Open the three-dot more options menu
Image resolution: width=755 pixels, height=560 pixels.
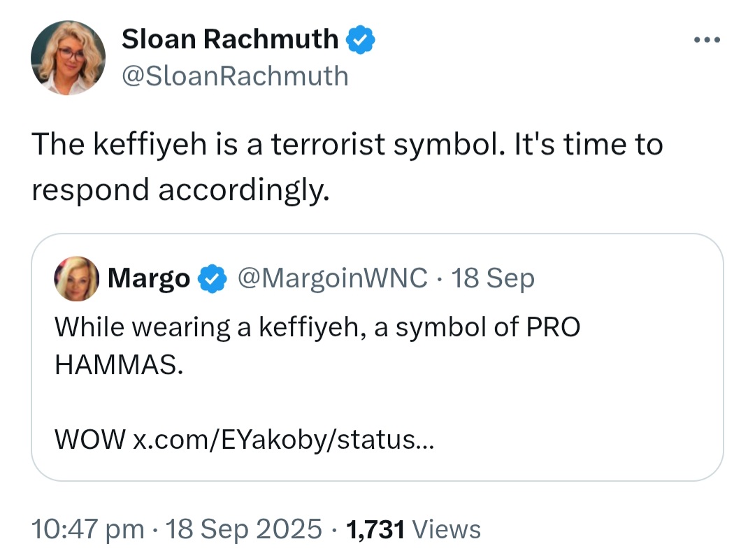pyautogui.click(x=706, y=39)
